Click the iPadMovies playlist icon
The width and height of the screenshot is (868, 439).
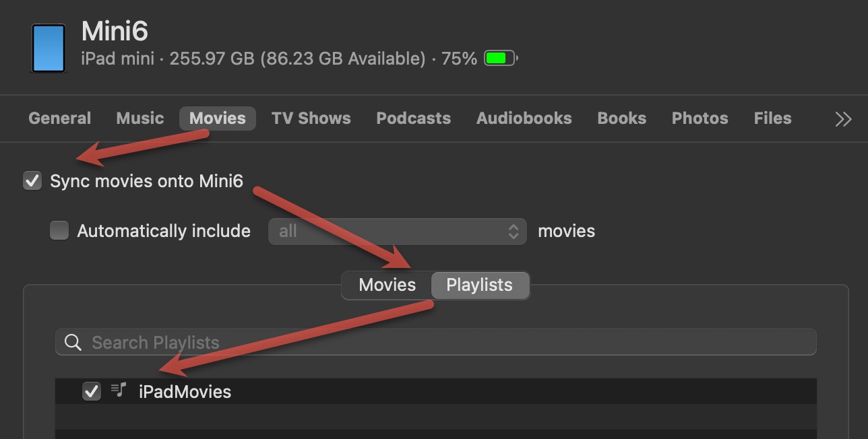pyautogui.click(x=119, y=390)
